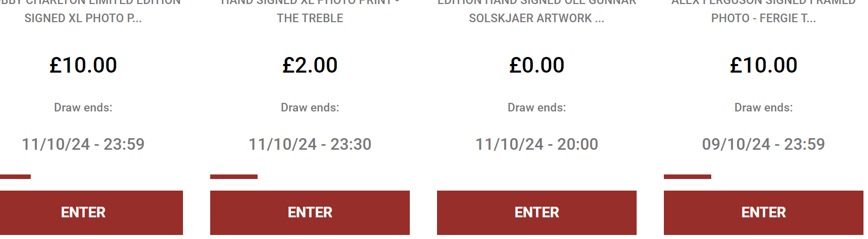Hit ENTER for the Fergie framed photo draw
This screenshot has height=239, width=868.
pos(763,212)
